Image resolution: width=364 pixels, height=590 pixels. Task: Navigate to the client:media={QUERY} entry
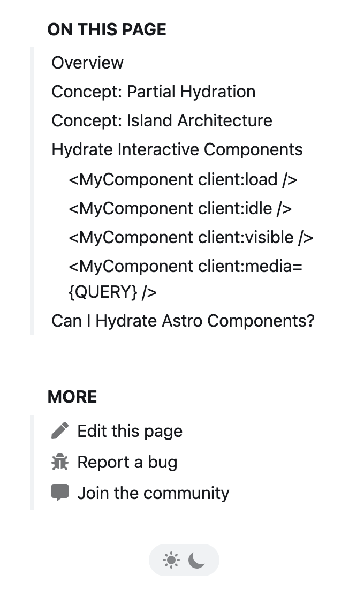(185, 266)
